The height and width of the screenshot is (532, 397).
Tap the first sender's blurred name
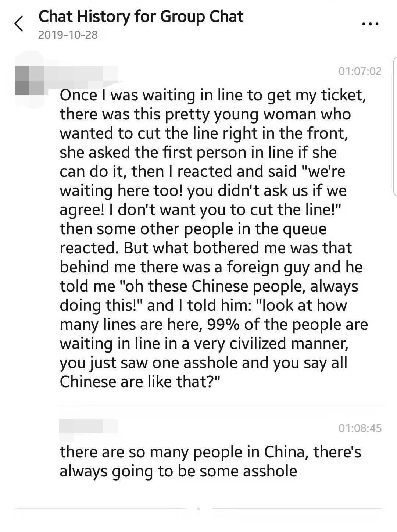(x=81, y=72)
